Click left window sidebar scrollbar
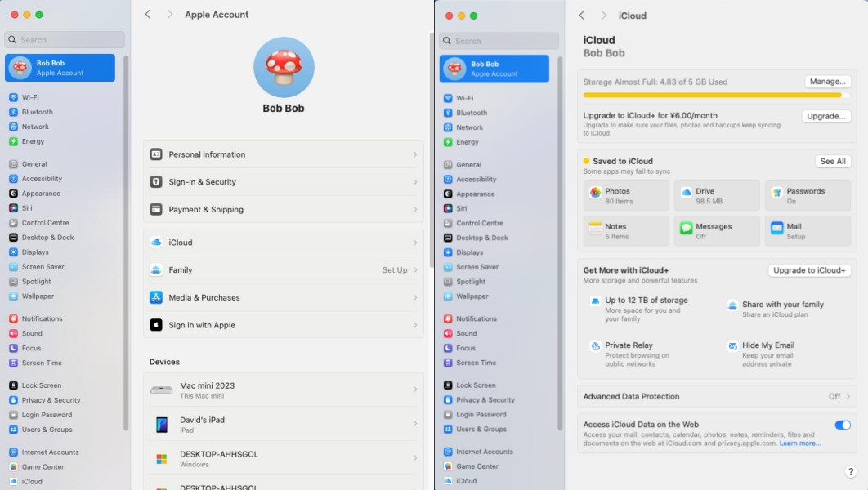This screenshot has height=490, width=868. (x=126, y=243)
